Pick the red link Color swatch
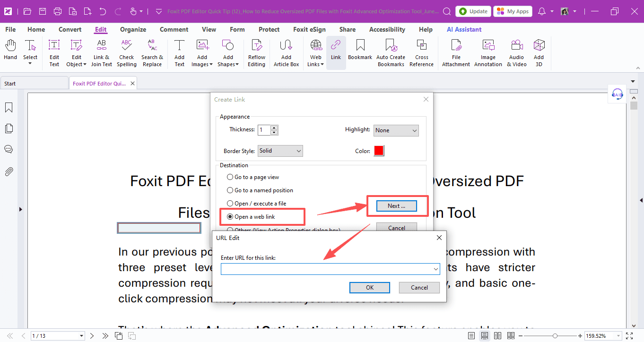The width and height of the screenshot is (644, 342). point(379,151)
